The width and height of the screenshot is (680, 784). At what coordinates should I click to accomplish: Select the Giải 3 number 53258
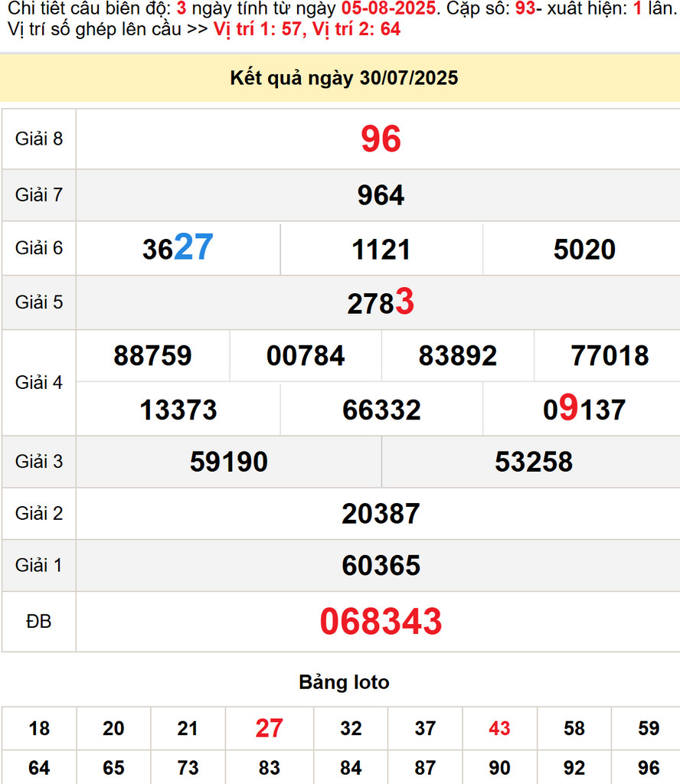point(534,462)
